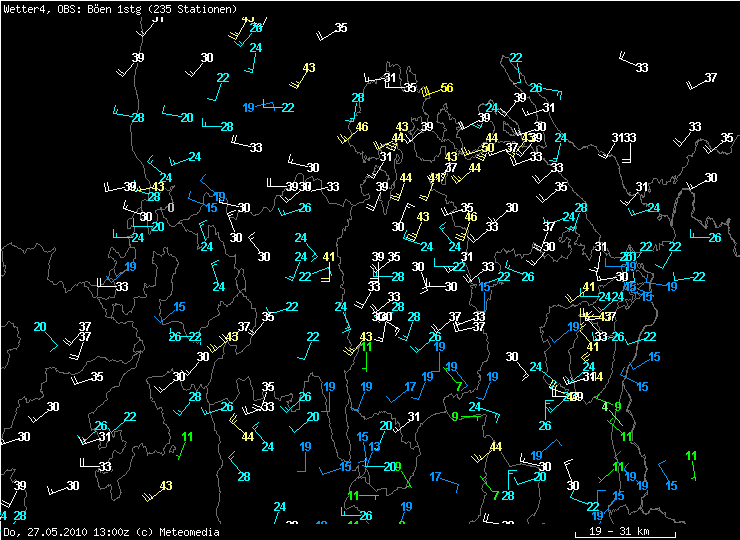
Task: Select the yellow 14 station reading
Action: pos(597,377)
